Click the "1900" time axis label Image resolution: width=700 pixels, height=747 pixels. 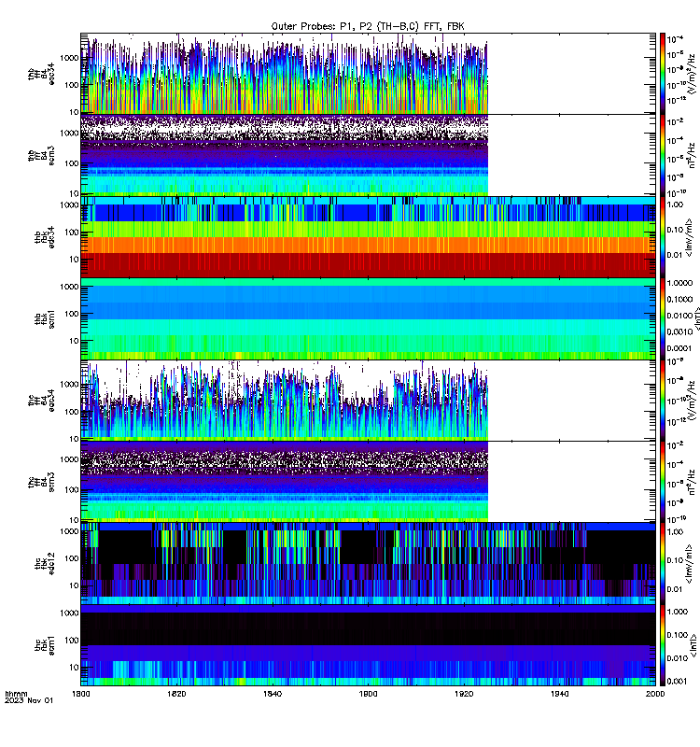368,694
